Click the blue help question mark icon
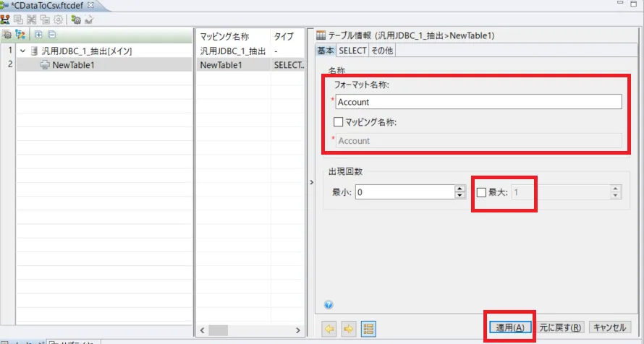 click(x=329, y=305)
